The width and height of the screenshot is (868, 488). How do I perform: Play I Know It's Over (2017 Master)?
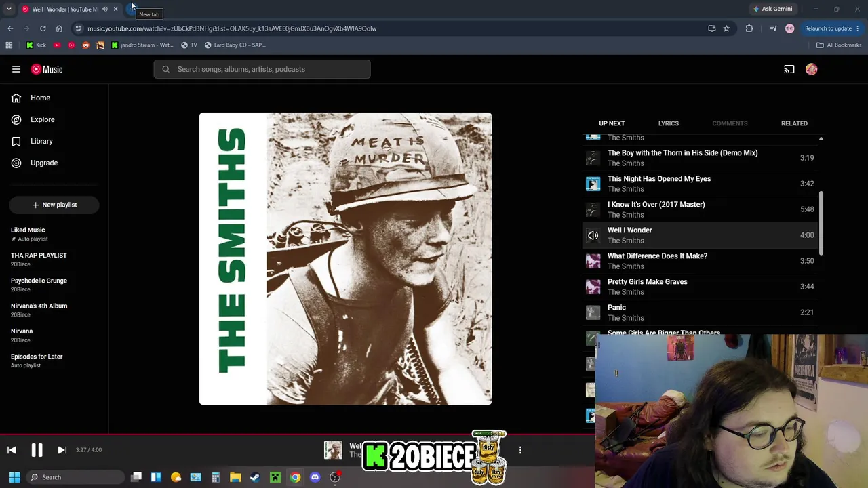coord(700,209)
